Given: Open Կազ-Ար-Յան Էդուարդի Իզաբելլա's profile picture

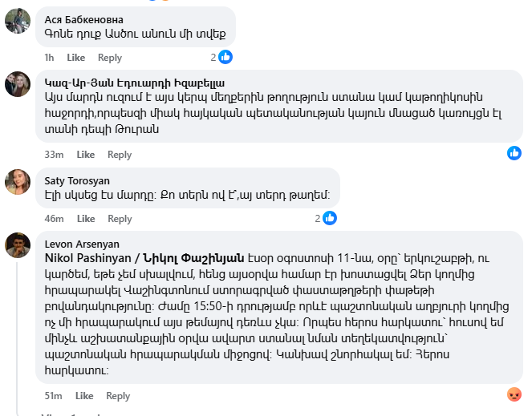Looking at the screenshot, I should point(18,84).
